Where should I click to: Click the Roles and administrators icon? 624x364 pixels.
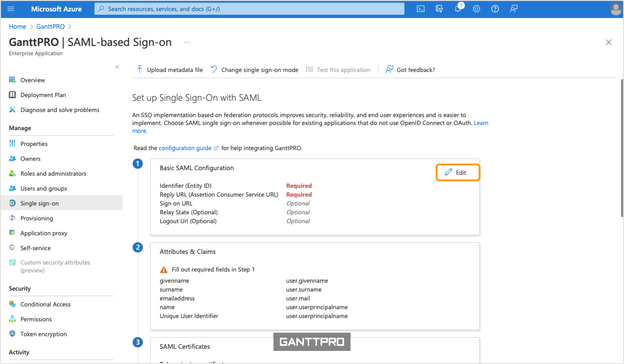click(12, 173)
